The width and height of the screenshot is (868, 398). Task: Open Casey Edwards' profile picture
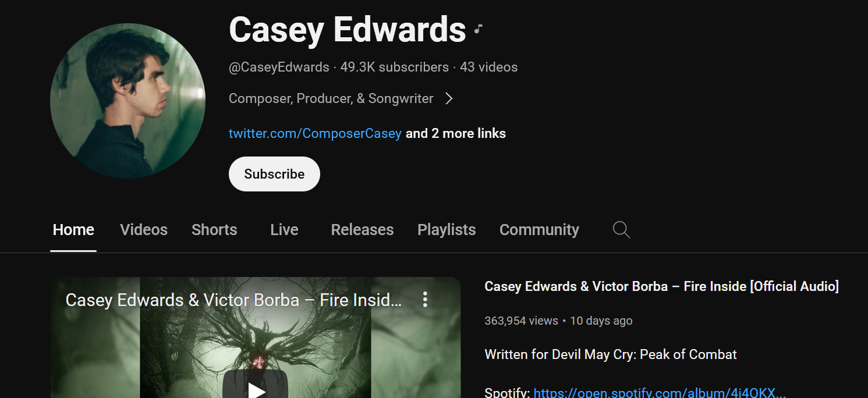127,101
